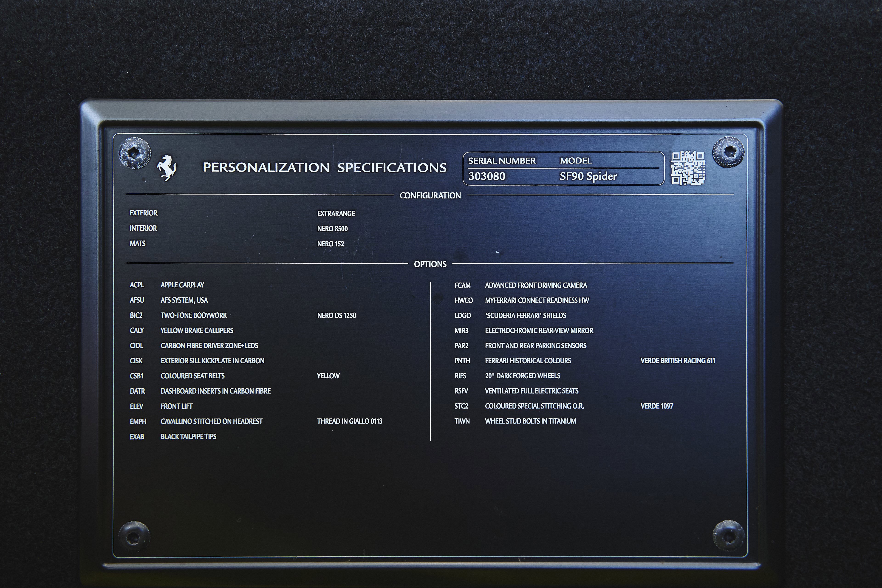Click 'CARBON FIBRE DRIVER ZONE+LEDS' text
This screenshot has width=882, height=588.
click(x=209, y=345)
